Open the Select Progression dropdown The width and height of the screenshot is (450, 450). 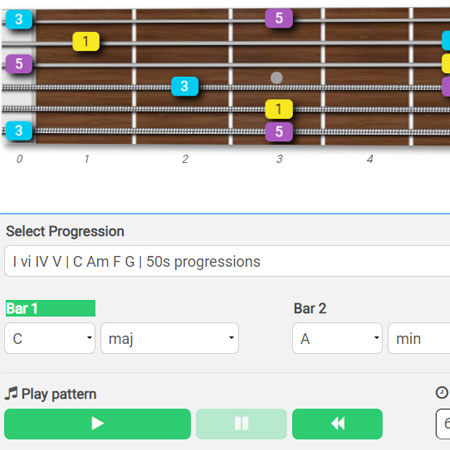pos(227,261)
